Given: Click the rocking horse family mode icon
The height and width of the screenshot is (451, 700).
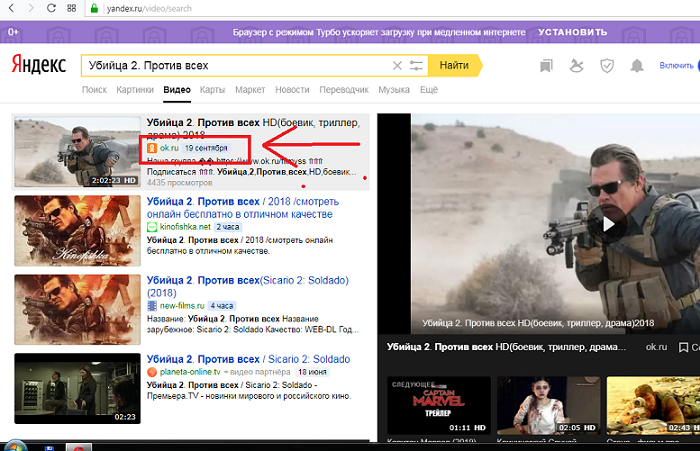Looking at the screenshot, I should point(576,66).
